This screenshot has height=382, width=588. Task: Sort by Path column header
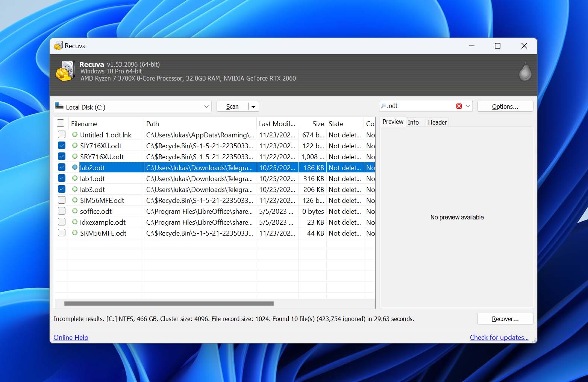pyautogui.click(x=200, y=124)
